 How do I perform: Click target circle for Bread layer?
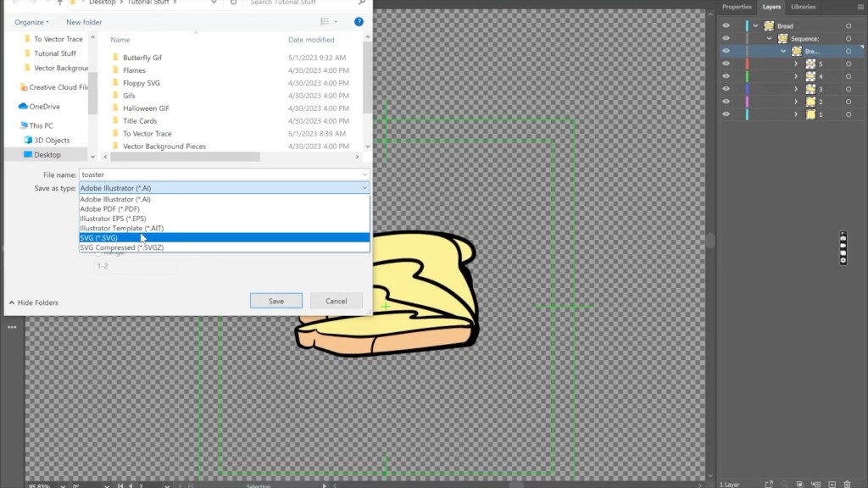(x=848, y=26)
